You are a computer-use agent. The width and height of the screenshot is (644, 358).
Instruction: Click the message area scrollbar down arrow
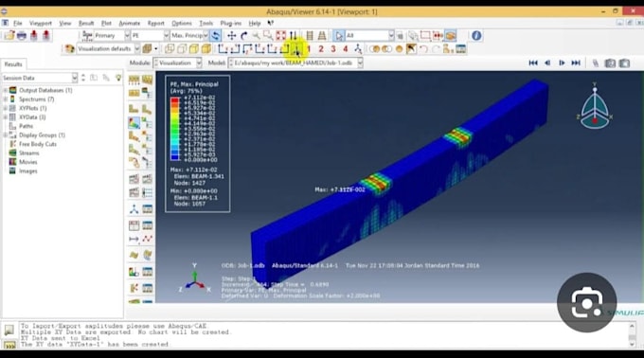[632, 344]
